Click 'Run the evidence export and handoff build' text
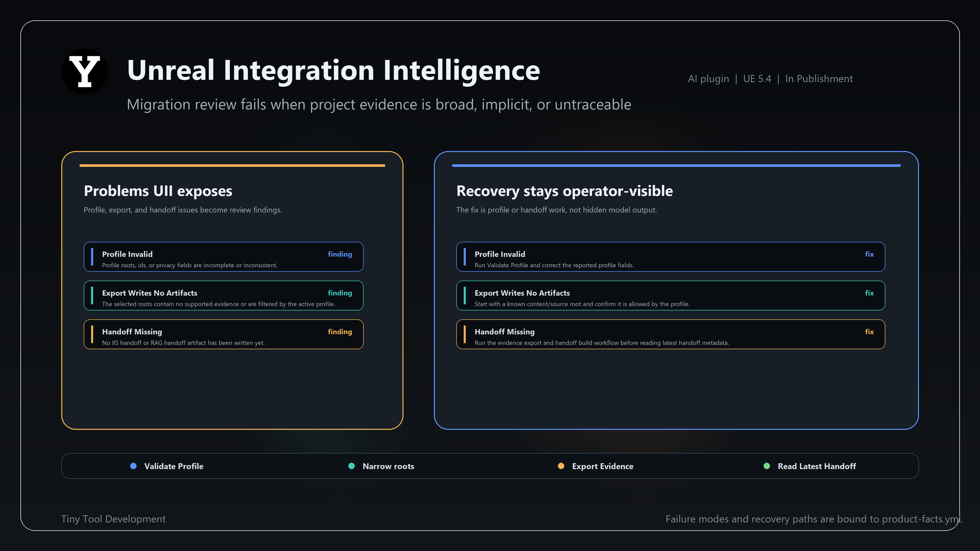 [602, 343]
